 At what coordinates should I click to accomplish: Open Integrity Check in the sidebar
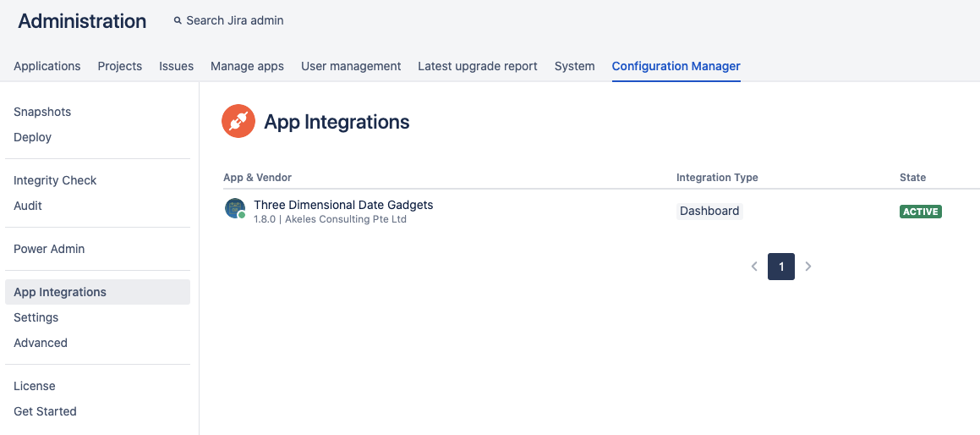click(x=55, y=180)
